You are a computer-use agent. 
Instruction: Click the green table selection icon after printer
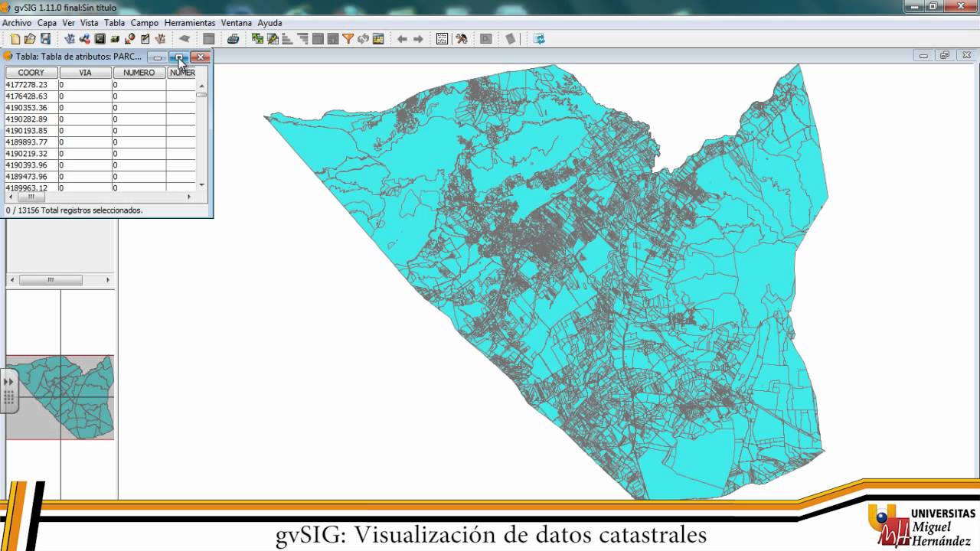tap(257, 39)
